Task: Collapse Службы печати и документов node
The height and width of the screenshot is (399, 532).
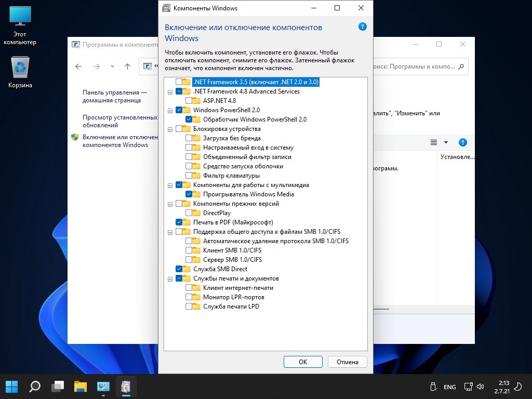Action: 170,279
